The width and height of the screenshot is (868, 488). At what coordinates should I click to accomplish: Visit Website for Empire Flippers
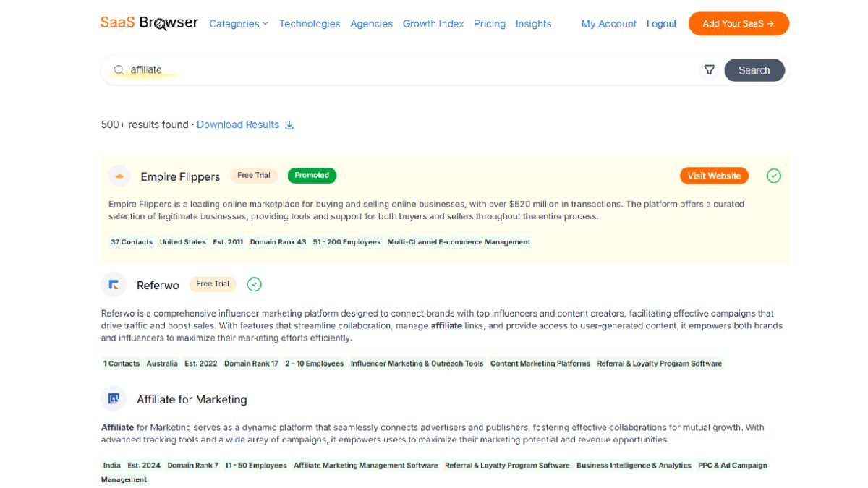(714, 176)
